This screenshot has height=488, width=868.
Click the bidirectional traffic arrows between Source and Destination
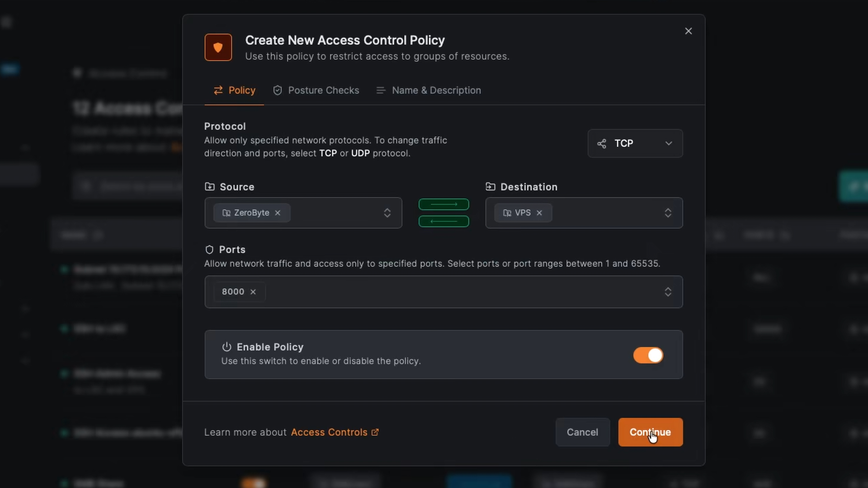443,213
